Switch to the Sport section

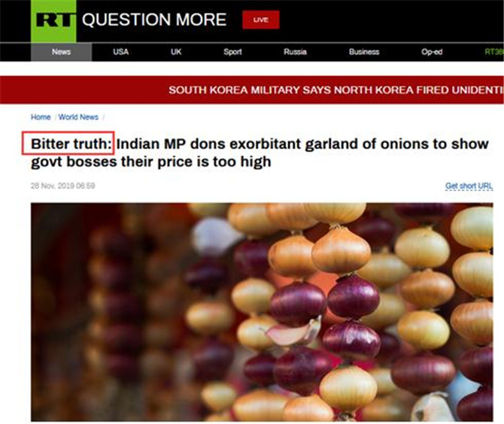click(232, 52)
